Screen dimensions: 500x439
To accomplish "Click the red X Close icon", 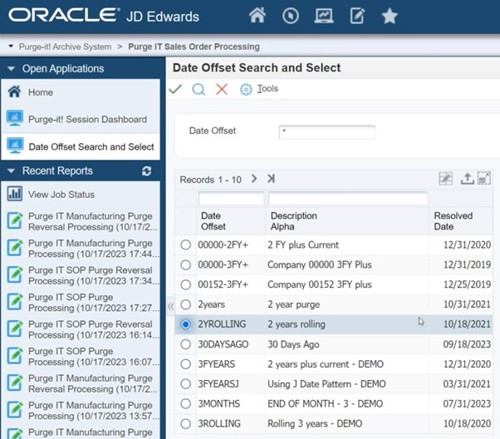I will [x=222, y=89].
